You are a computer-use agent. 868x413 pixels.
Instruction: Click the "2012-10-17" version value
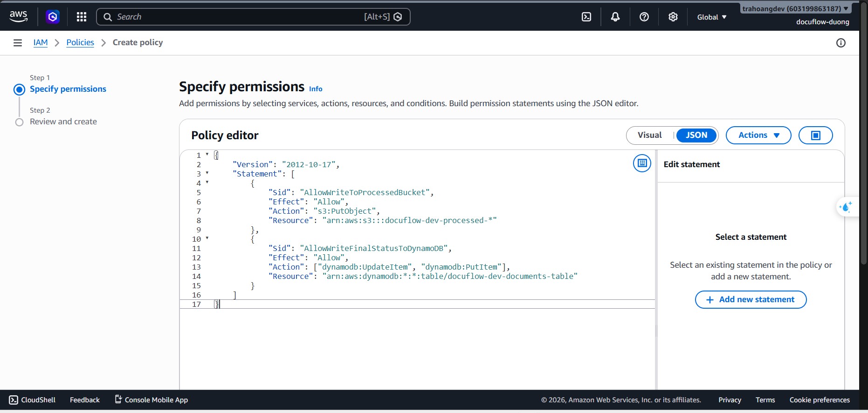point(309,164)
